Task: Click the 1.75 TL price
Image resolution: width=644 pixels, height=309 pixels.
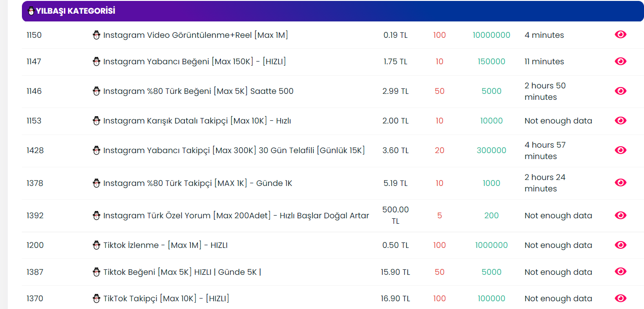Action: [395, 62]
